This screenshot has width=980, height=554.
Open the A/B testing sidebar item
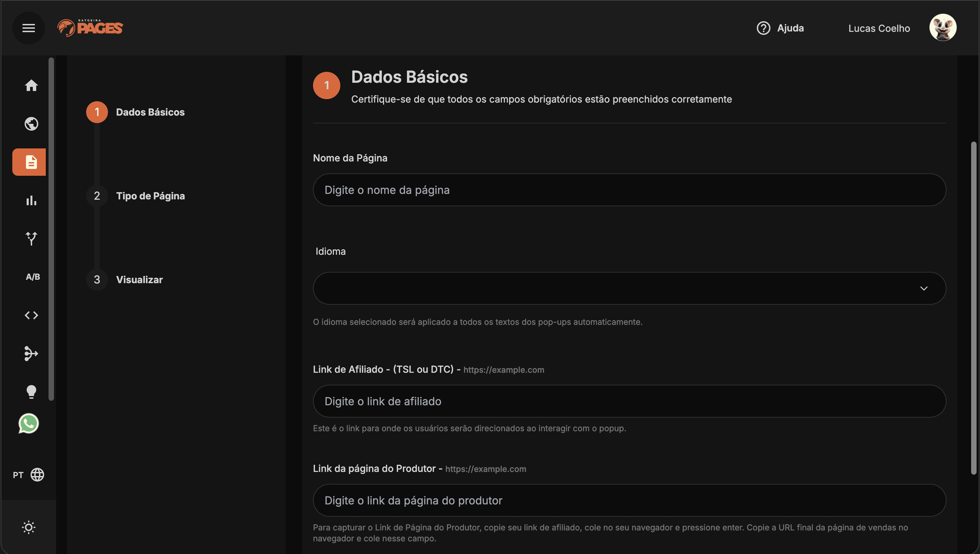pyautogui.click(x=33, y=277)
